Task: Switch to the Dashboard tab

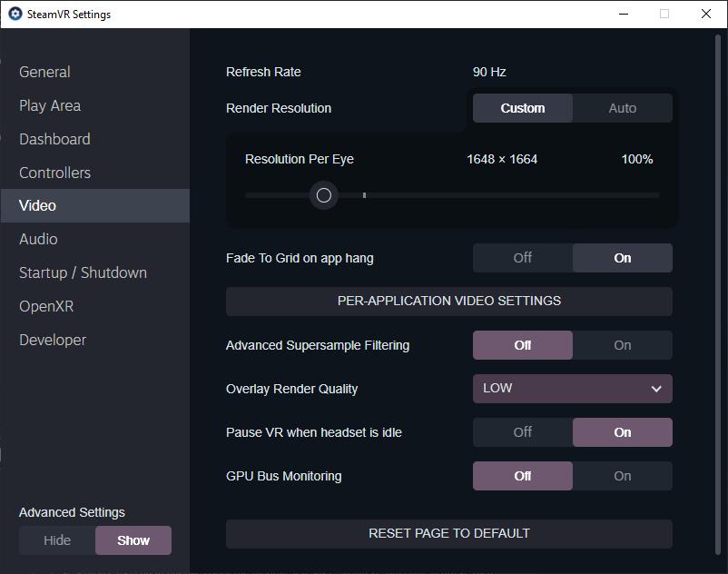Action: click(x=54, y=139)
